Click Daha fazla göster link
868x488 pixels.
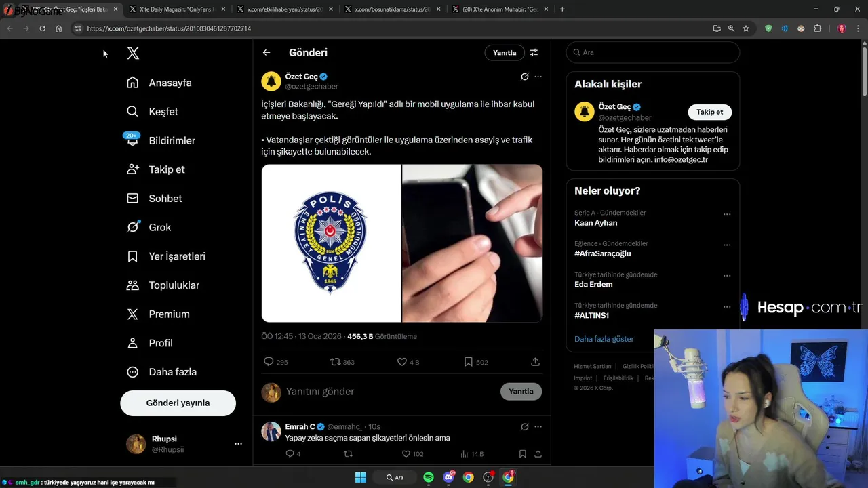604,339
